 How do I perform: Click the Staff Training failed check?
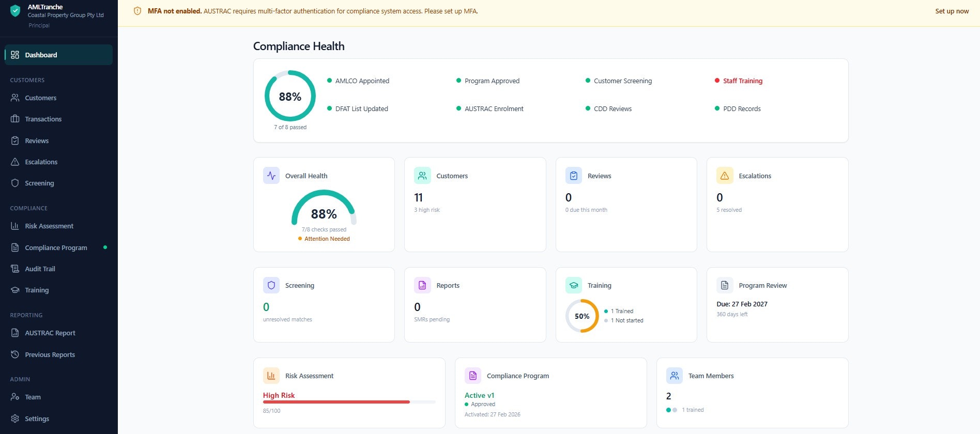click(x=742, y=81)
